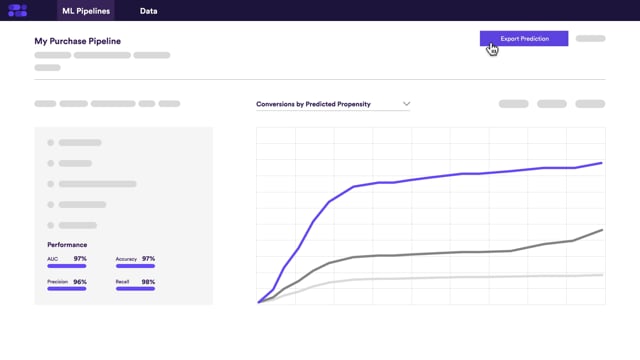Image resolution: width=640 pixels, height=360 pixels.
Task: Click the Accuracy label
Action: point(126,259)
